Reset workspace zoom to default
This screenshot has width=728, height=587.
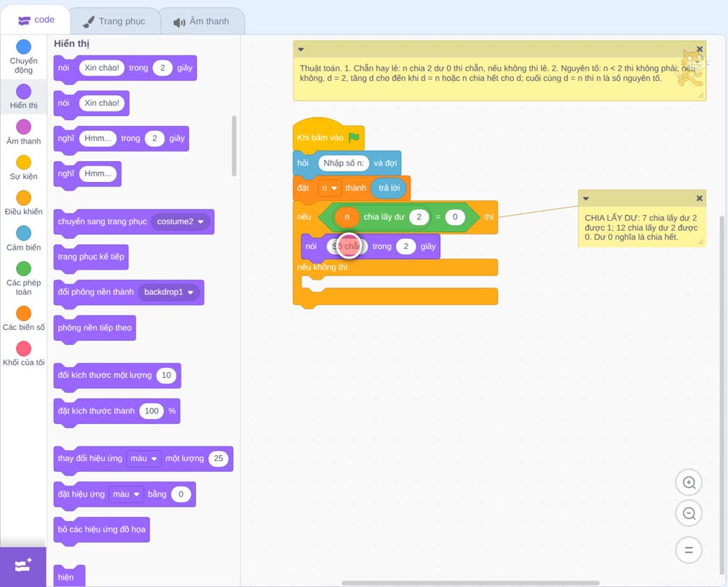point(689,550)
